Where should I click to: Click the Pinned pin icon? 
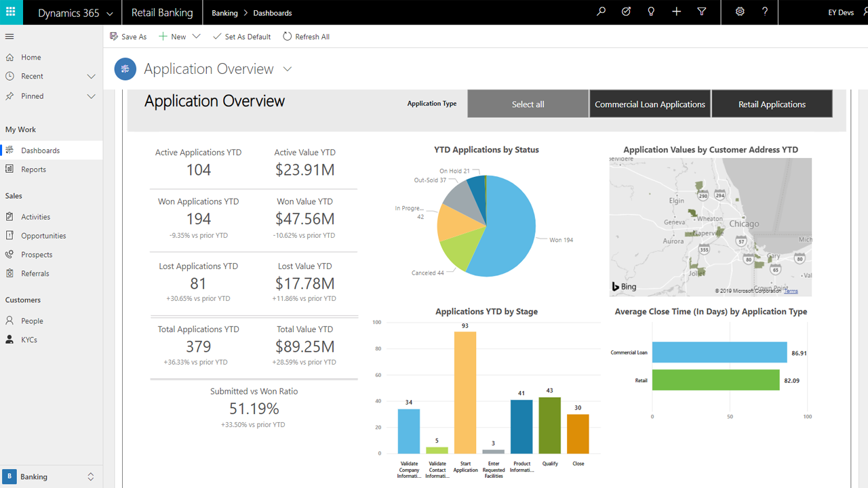pyautogui.click(x=9, y=96)
